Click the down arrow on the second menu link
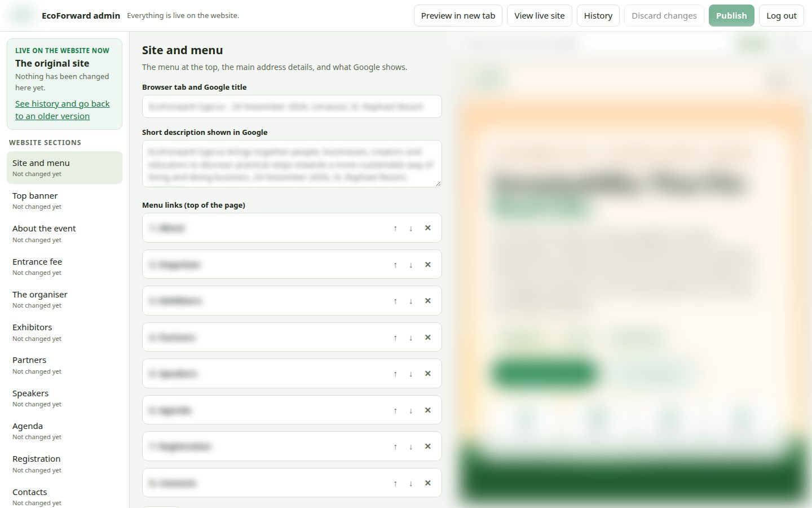The image size is (812, 508). tap(411, 265)
